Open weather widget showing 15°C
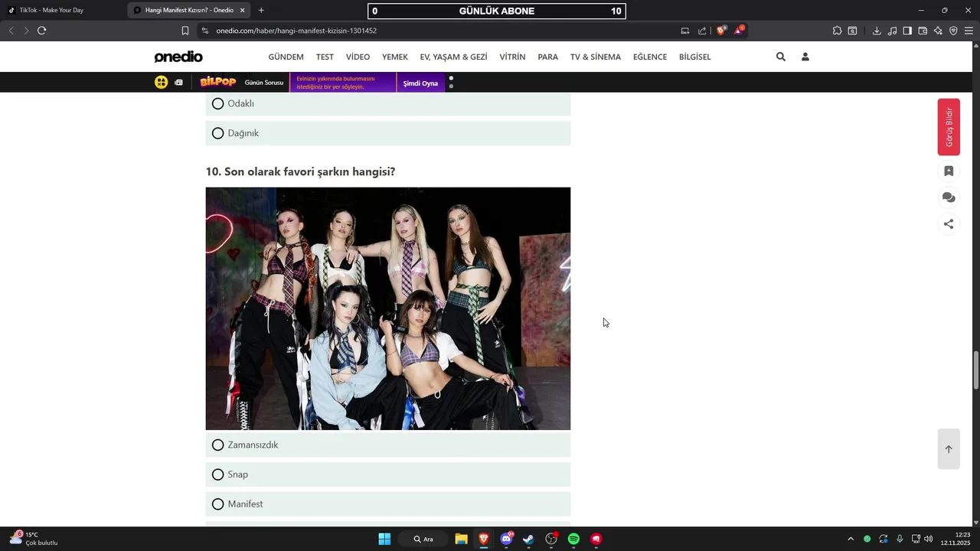The width and height of the screenshot is (980, 551). click(x=34, y=539)
